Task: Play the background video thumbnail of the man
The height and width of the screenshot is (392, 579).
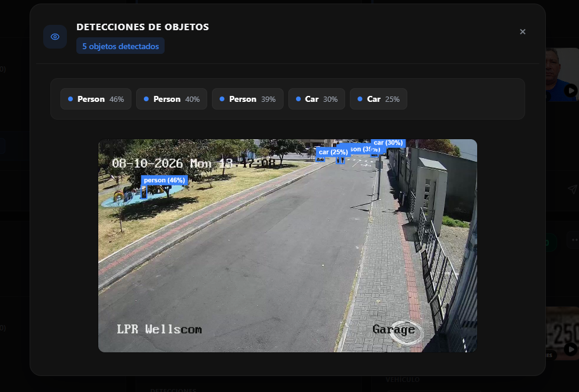Action: 571,90
